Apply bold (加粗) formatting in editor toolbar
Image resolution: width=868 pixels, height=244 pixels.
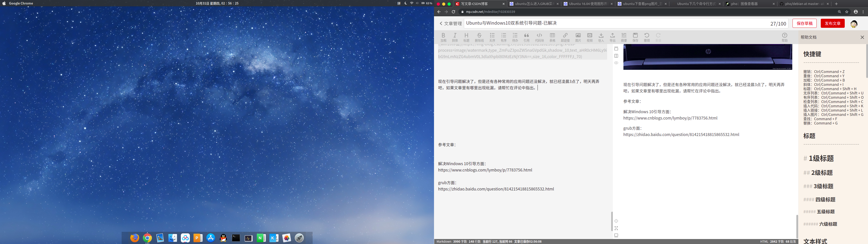(443, 37)
